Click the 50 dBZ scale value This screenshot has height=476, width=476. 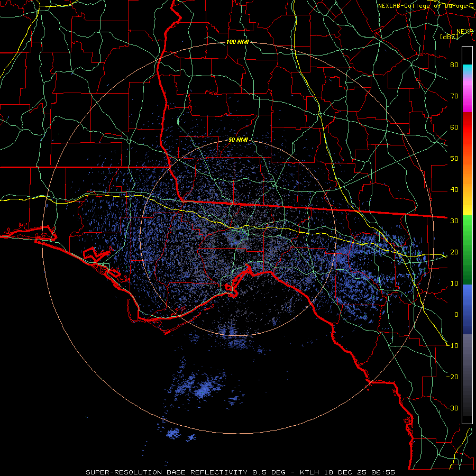pyautogui.click(x=454, y=159)
